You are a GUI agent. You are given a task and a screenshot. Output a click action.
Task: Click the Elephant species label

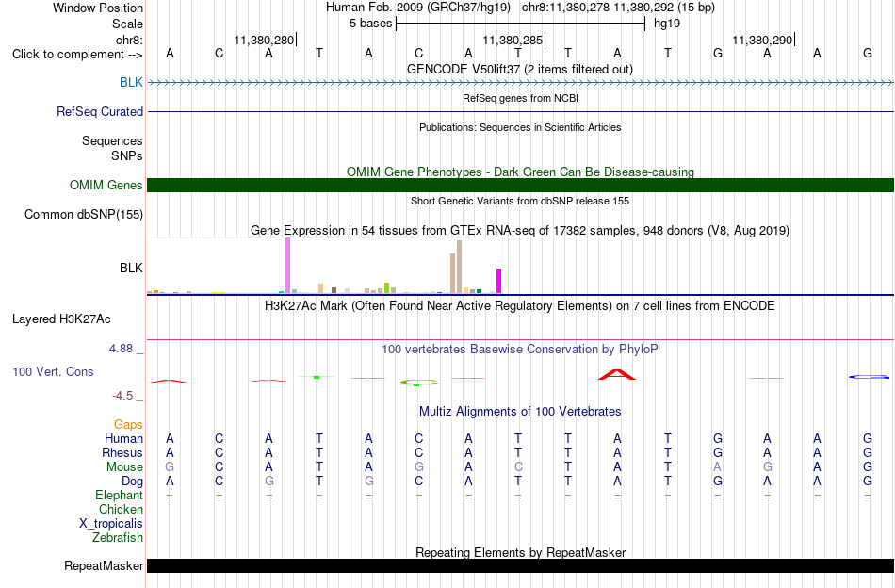tap(120, 495)
